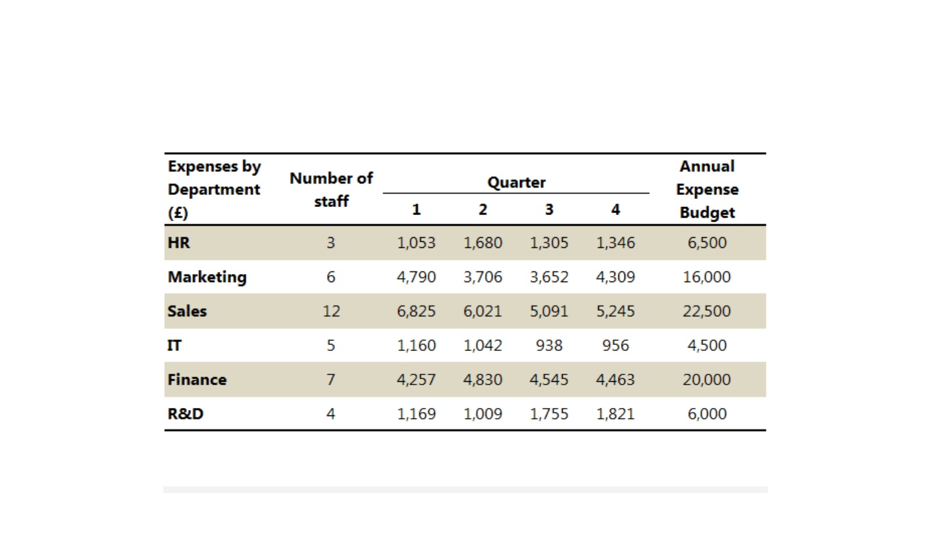Click the Number of staff column header
932x560 pixels.
331,190
